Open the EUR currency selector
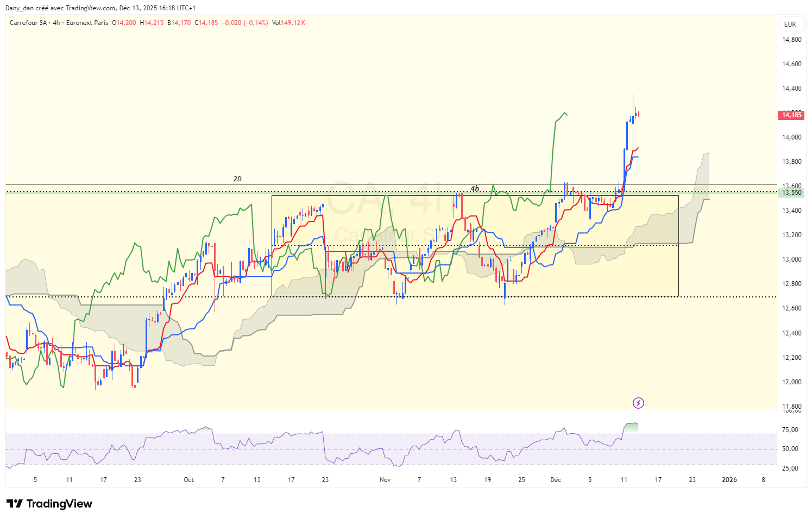 tap(790, 24)
